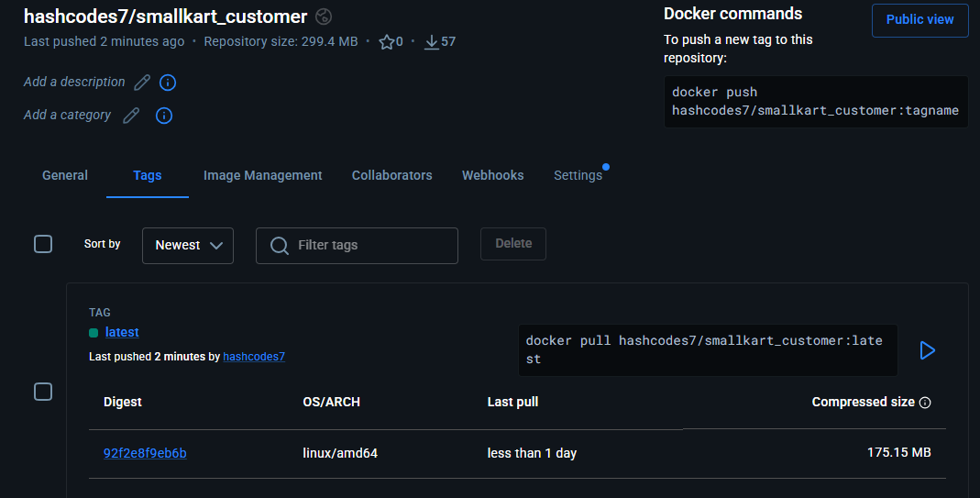Open the Settings tab
Screen dimensions: 980x498
click(x=578, y=176)
